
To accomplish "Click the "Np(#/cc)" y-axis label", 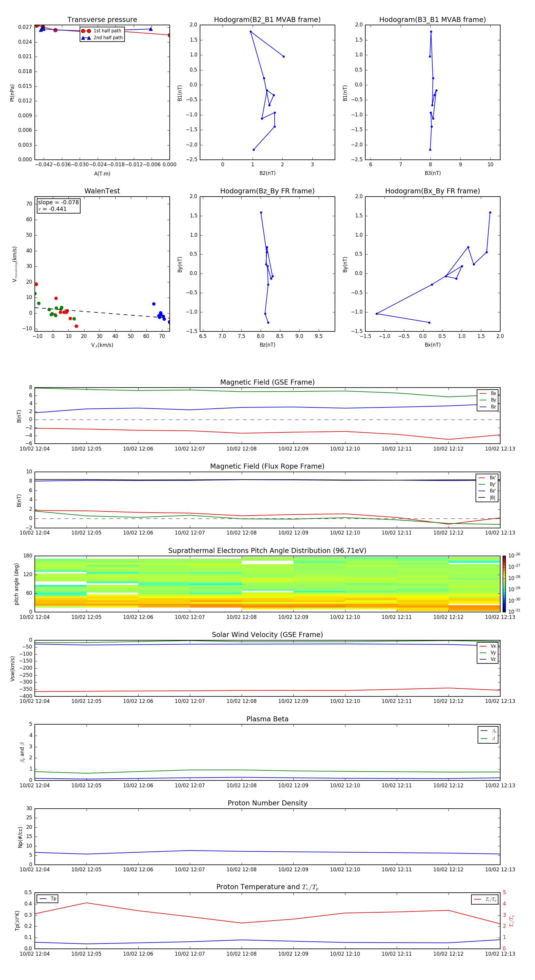I will pos(20,837).
